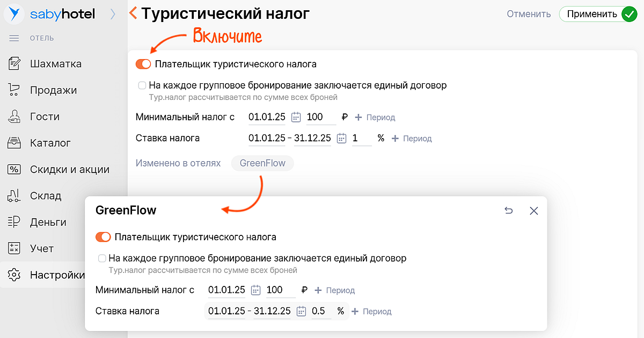Open calendar icon for Минимальный налог in GreenFlow panel
Screen dimensions: 644x338
[x=255, y=290]
